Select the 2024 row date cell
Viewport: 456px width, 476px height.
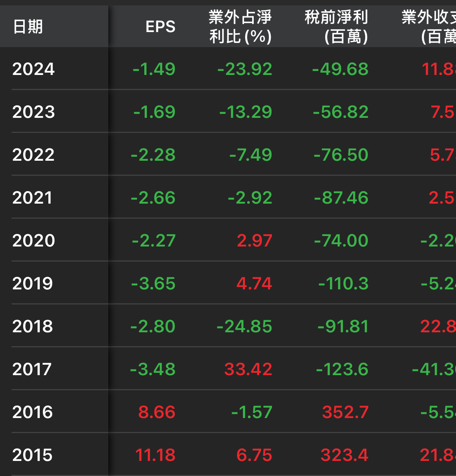(x=34, y=69)
